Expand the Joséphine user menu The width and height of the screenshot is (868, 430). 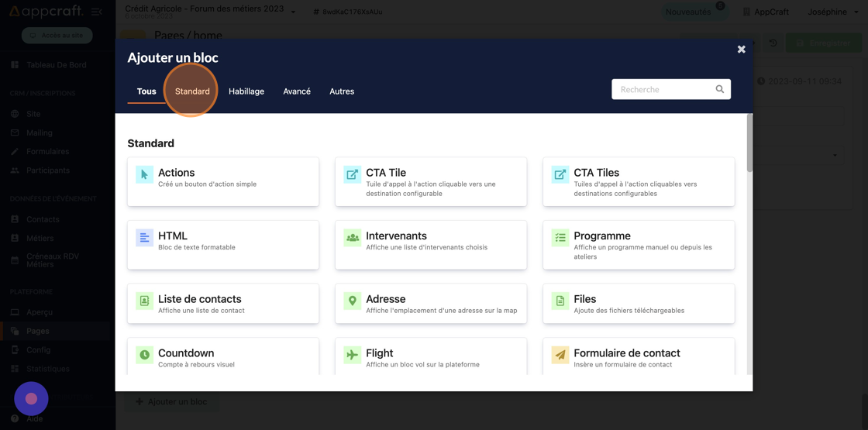(832, 12)
